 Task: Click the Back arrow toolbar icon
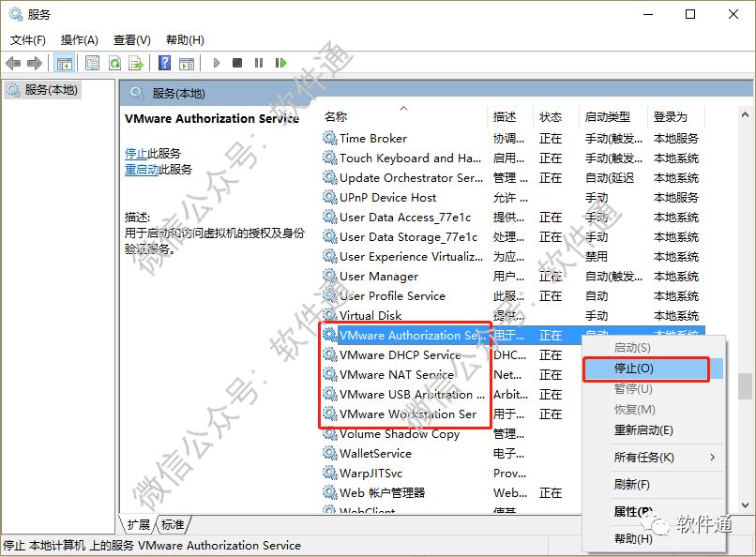click(13, 63)
